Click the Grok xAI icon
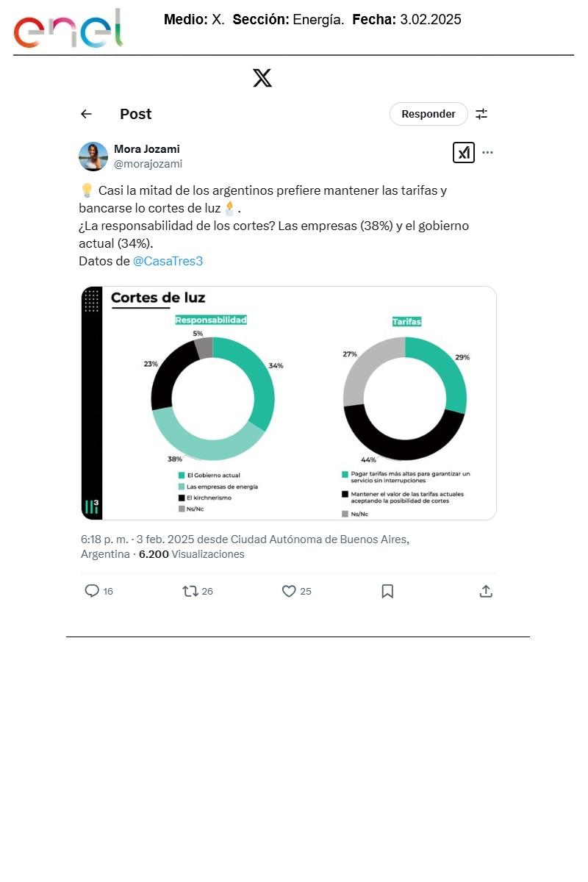Viewport: 588px width, 882px height. pos(464,153)
